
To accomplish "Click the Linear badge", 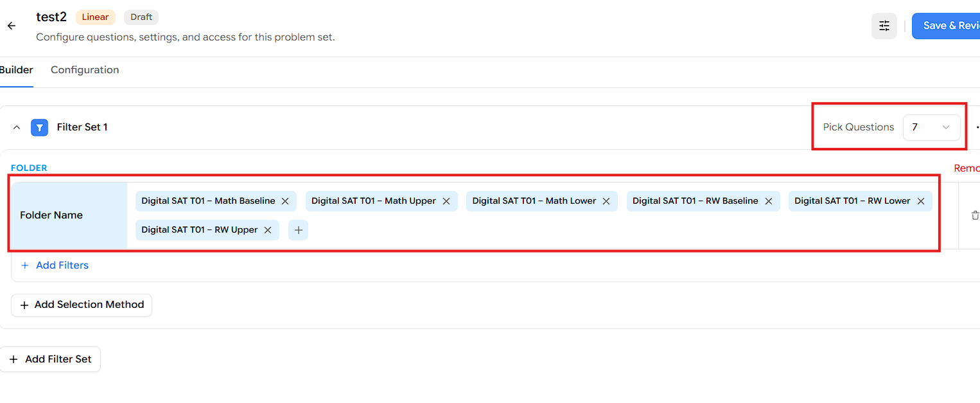I will point(96,17).
